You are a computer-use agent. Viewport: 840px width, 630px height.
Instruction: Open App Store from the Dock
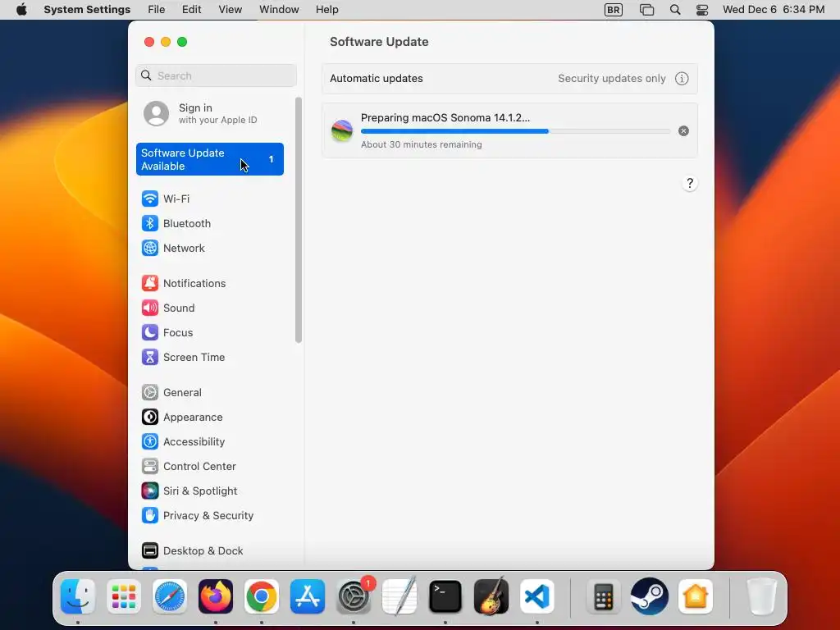[x=308, y=596]
